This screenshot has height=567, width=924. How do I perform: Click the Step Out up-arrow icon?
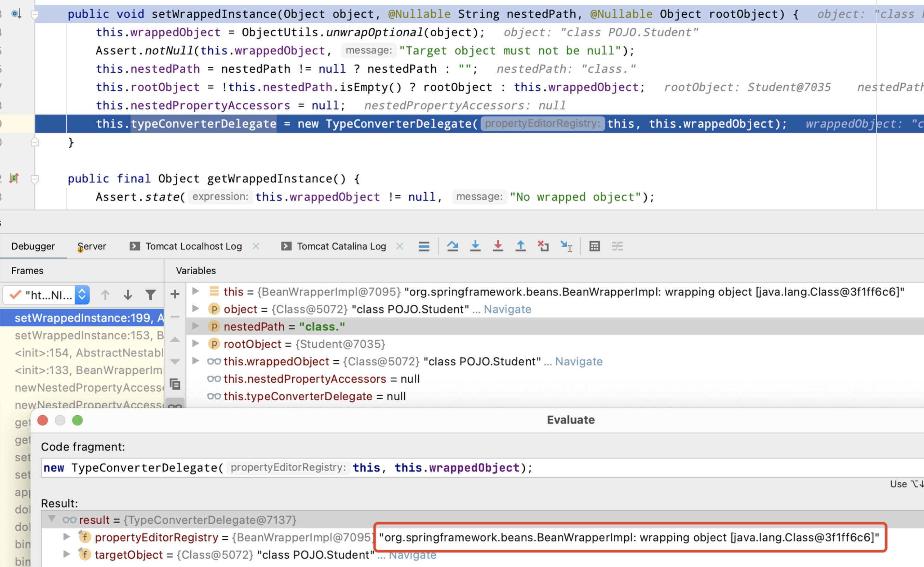click(521, 246)
